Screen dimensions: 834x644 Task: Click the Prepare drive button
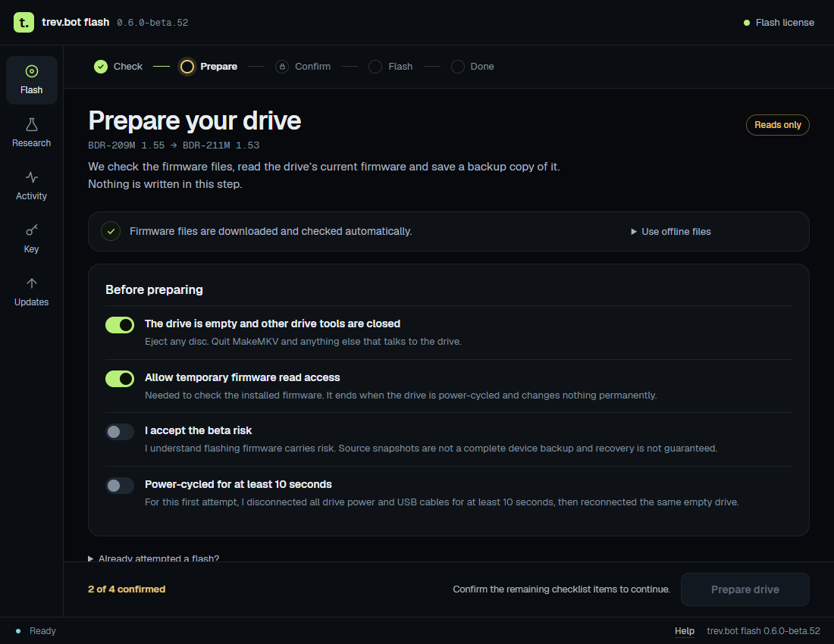pyautogui.click(x=745, y=589)
